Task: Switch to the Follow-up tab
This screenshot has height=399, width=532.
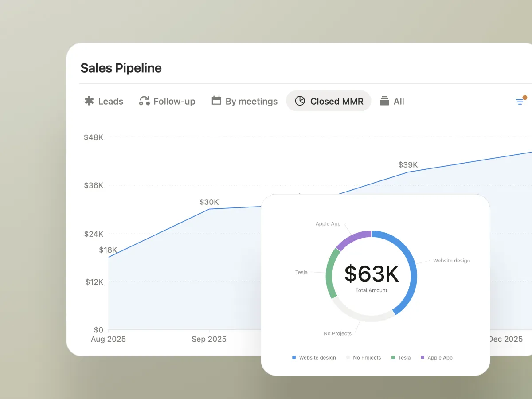Action: click(x=167, y=101)
